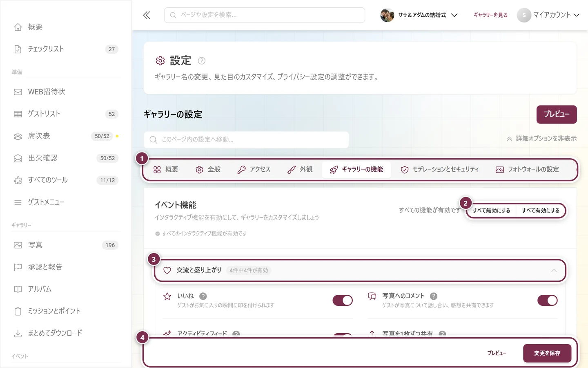
Task: Click the help icon beside 設定 title
Action: 201,61
